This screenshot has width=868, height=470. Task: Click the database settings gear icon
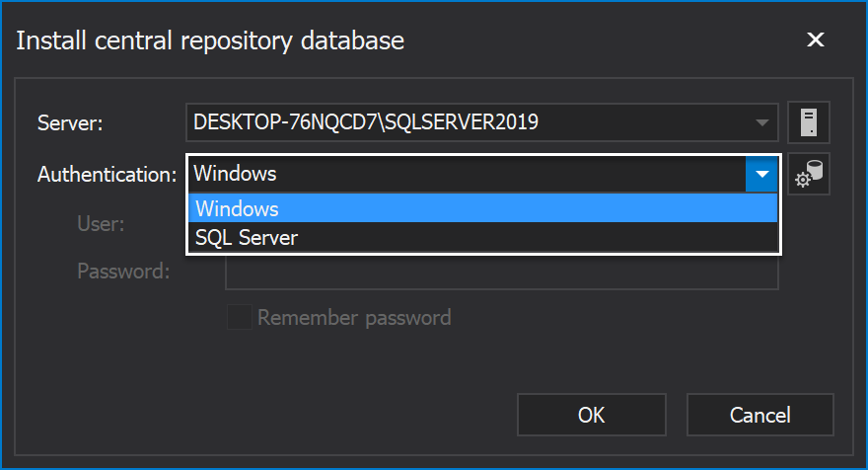pyautogui.click(x=808, y=174)
